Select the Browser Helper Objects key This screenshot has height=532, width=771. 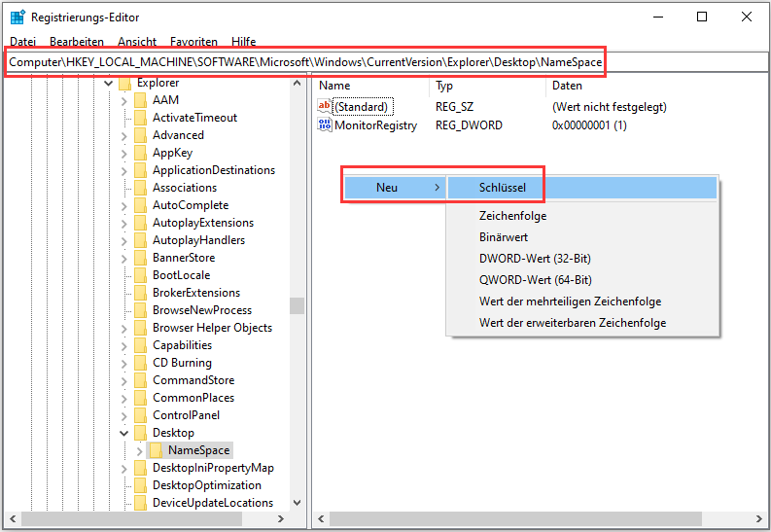(x=212, y=328)
